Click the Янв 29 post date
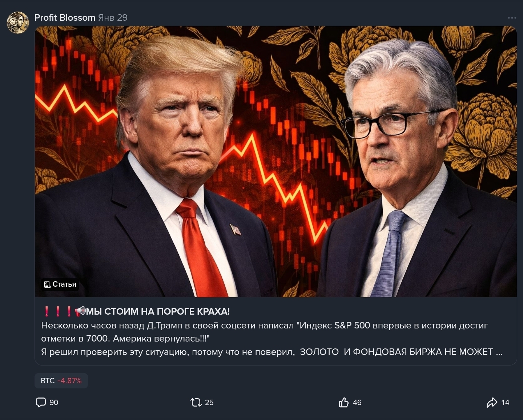The width and height of the screenshot is (523, 420). 113,17
